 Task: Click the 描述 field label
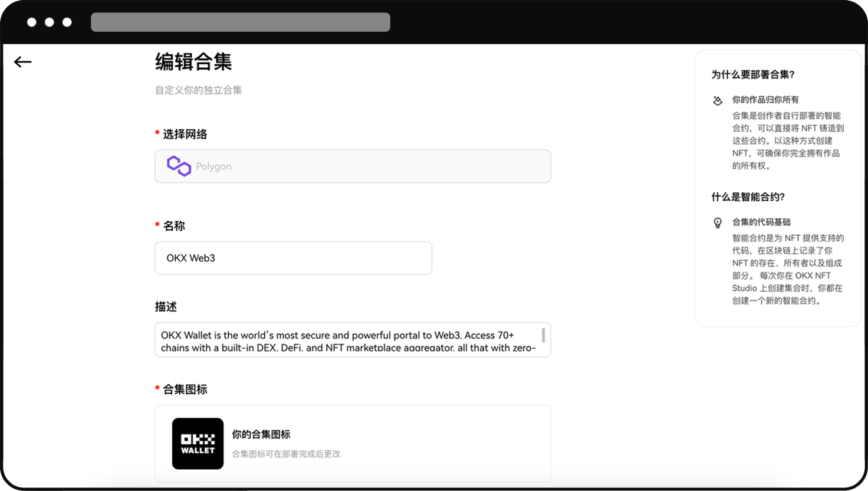pyautogui.click(x=166, y=307)
